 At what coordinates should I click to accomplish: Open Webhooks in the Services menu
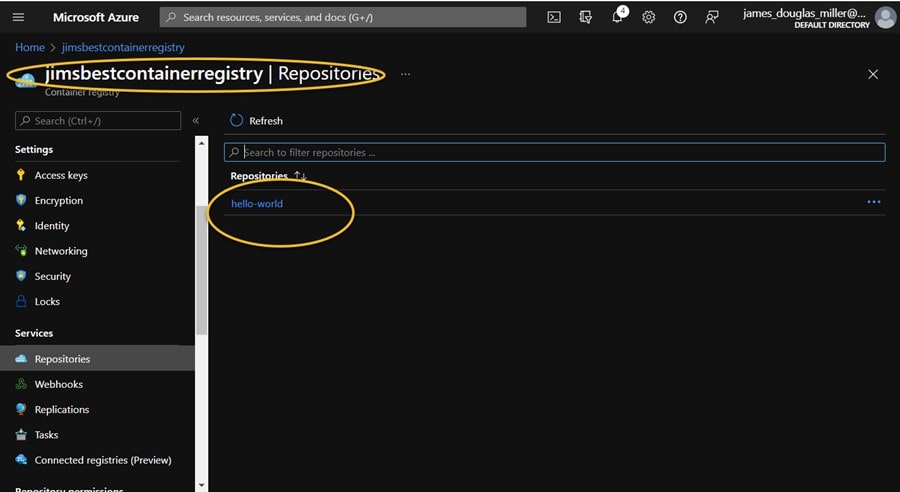click(58, 384)
